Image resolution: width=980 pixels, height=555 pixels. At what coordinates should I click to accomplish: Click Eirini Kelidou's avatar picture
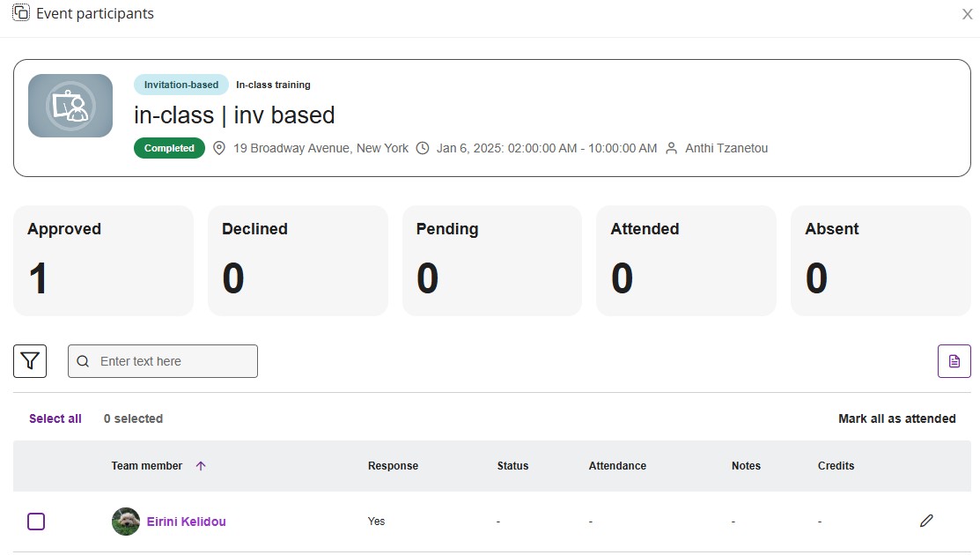click(x=126, y=522)
